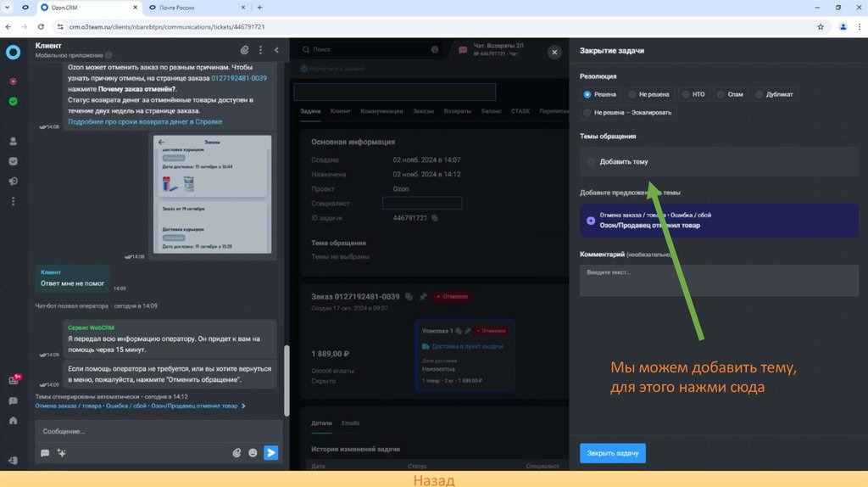The height and width of the screenshot is (487, 868).
Task: Reload the browser page
Action: pos(41,26)
